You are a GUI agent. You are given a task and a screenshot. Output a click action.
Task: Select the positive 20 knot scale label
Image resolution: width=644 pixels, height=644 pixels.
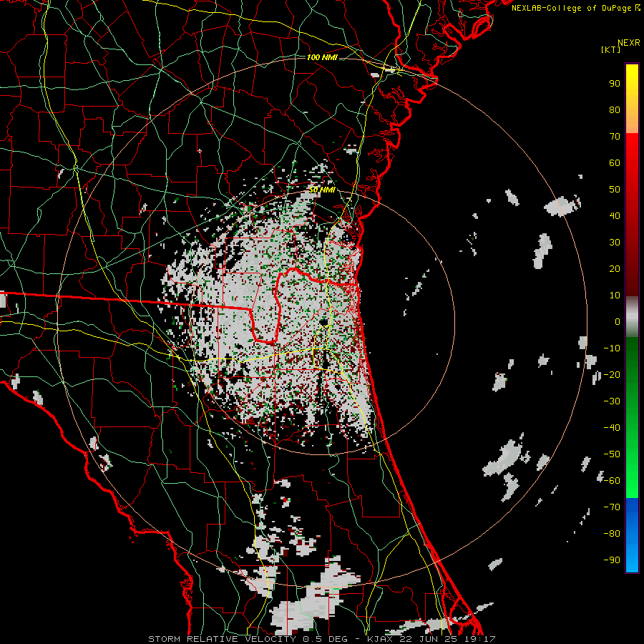coord(615,269)
